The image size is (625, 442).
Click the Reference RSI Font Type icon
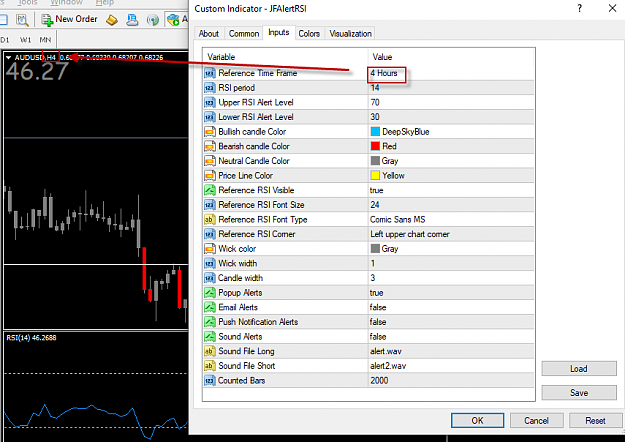coord(210,220)
